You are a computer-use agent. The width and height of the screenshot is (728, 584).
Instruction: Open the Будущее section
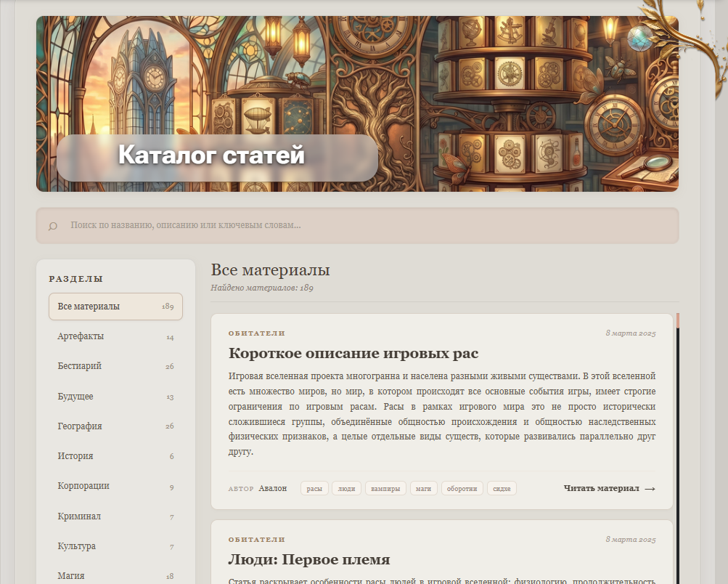(x=115, y=397)
